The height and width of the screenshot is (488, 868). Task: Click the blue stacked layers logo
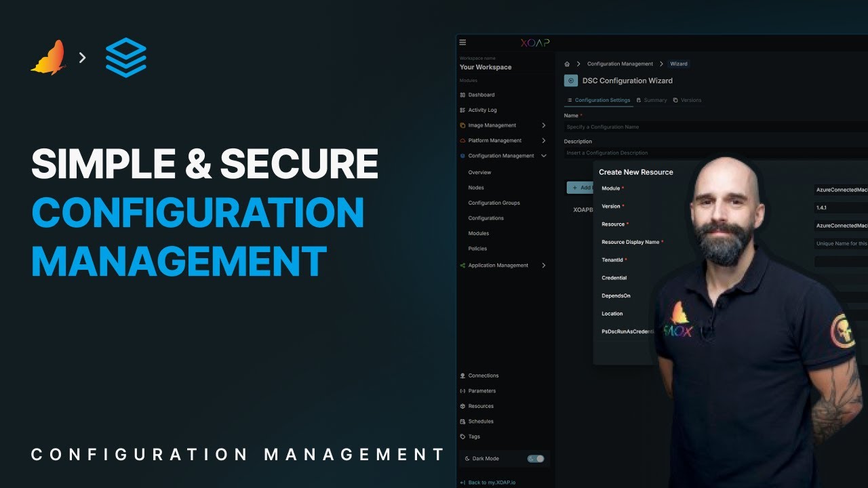(x=126, y=58)
